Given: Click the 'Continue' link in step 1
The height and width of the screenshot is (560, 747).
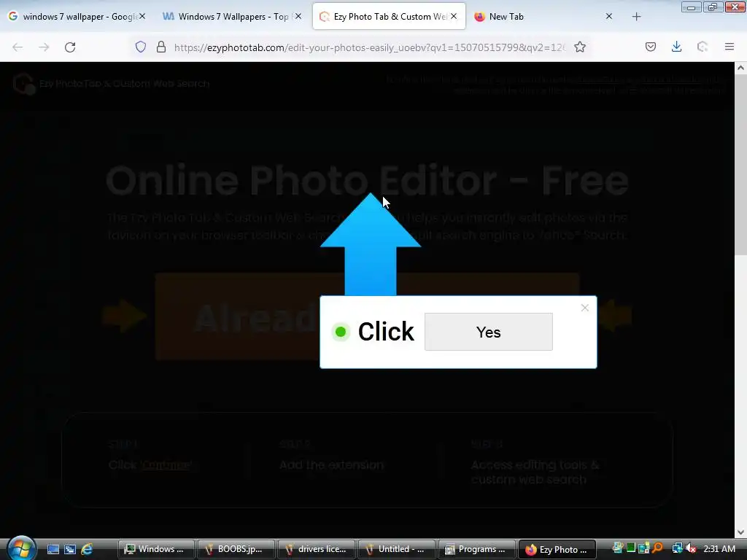Looking at the screenshot, I should (166, 464).
